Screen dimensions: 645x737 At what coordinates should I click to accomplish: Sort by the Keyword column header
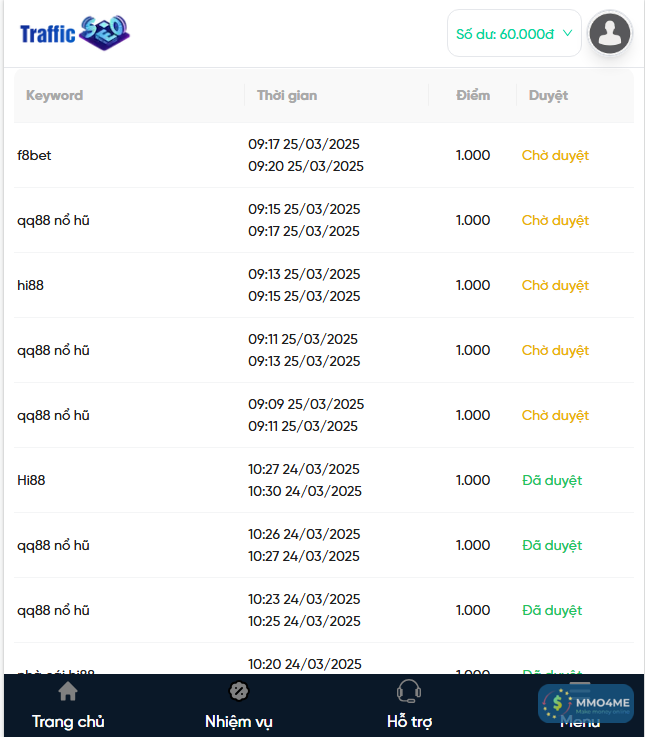pyautogui.click(x=55, y=96)
